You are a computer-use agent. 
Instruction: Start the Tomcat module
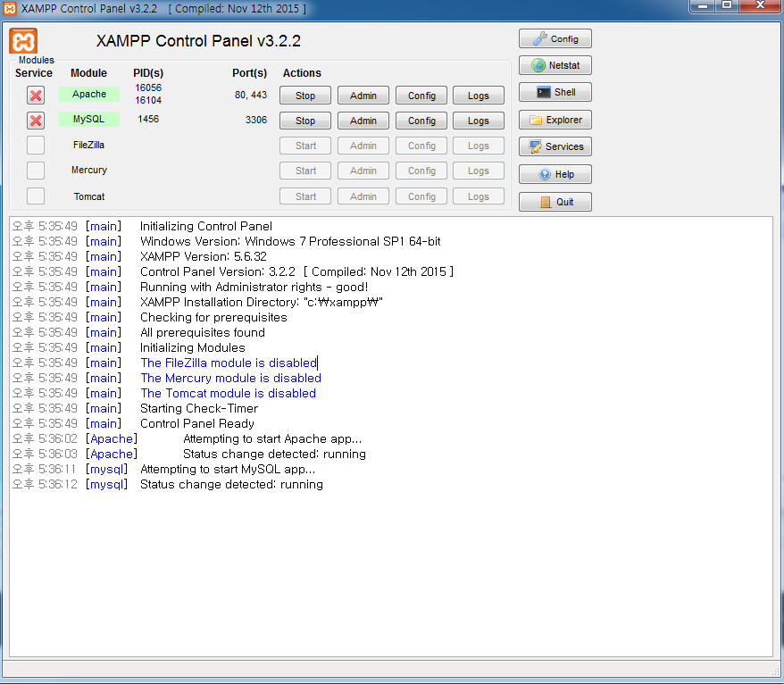click(x=305, y=196)
